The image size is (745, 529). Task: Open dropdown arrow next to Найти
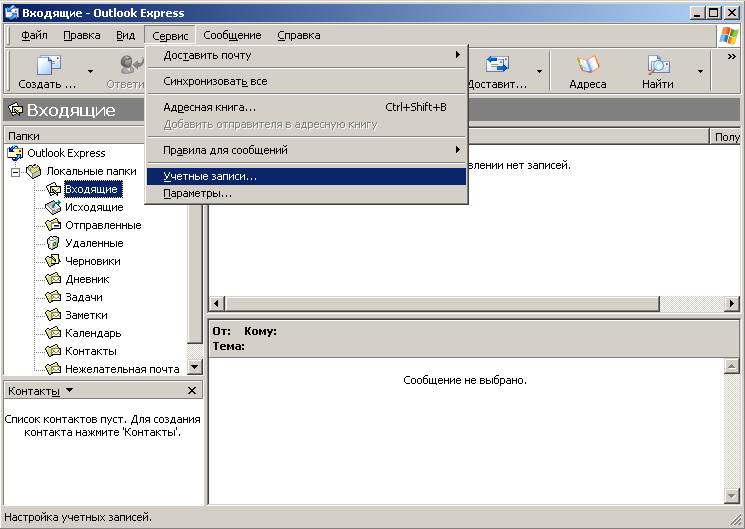(700, 71)
